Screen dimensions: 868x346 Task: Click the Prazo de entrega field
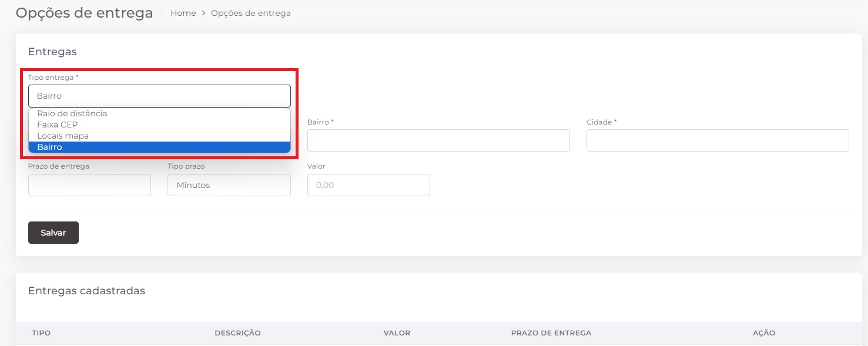pos(89,185)
